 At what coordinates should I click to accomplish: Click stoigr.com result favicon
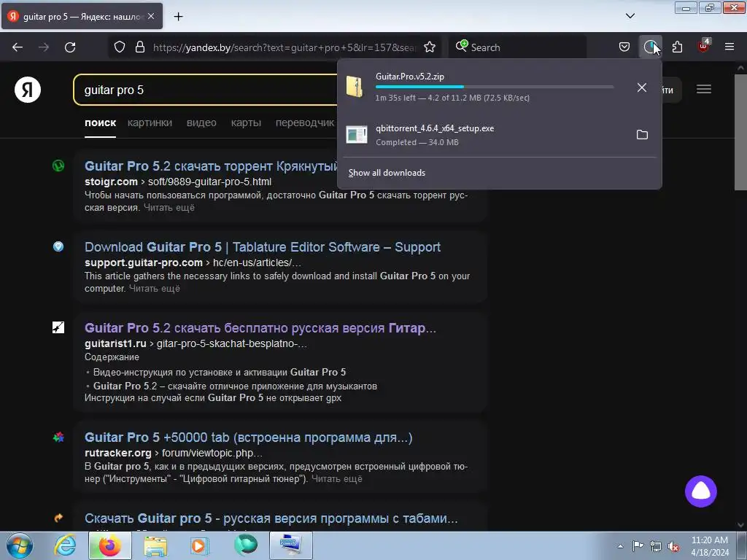[x=58, y=166]
